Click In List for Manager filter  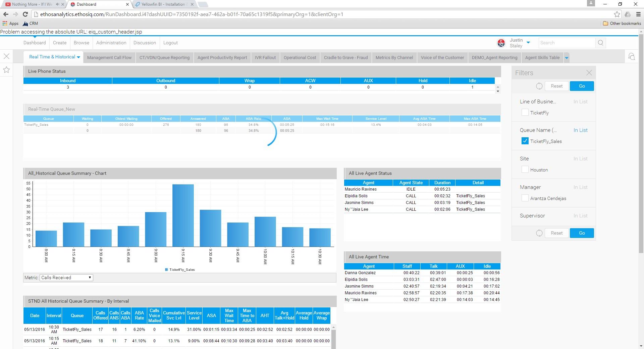(580, 187)
